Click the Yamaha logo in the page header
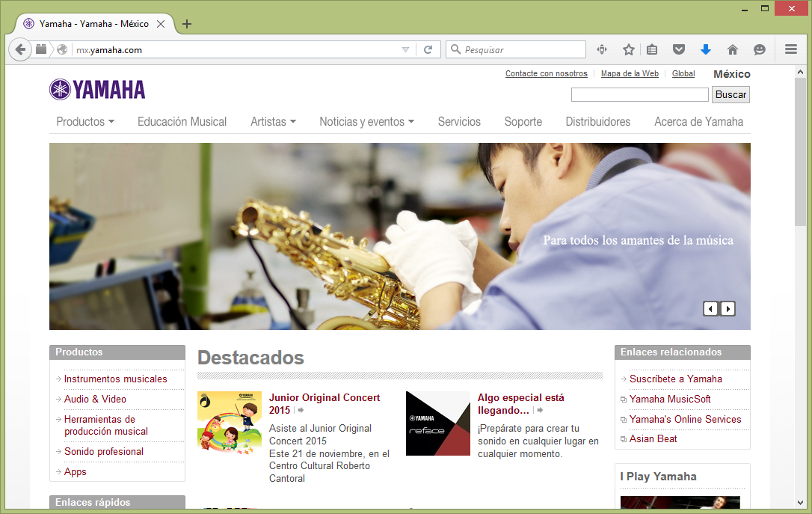 click(x=97, y=90)
